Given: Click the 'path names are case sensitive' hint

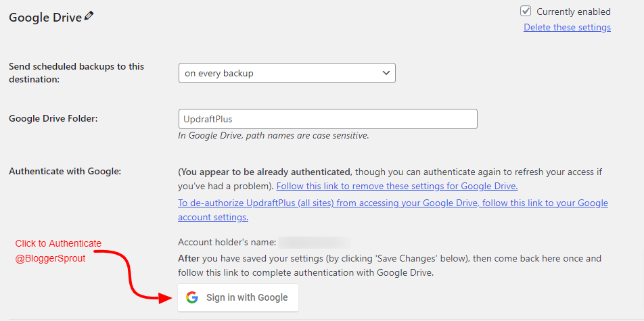Looking at the screenshot, I should click(273, 135).
